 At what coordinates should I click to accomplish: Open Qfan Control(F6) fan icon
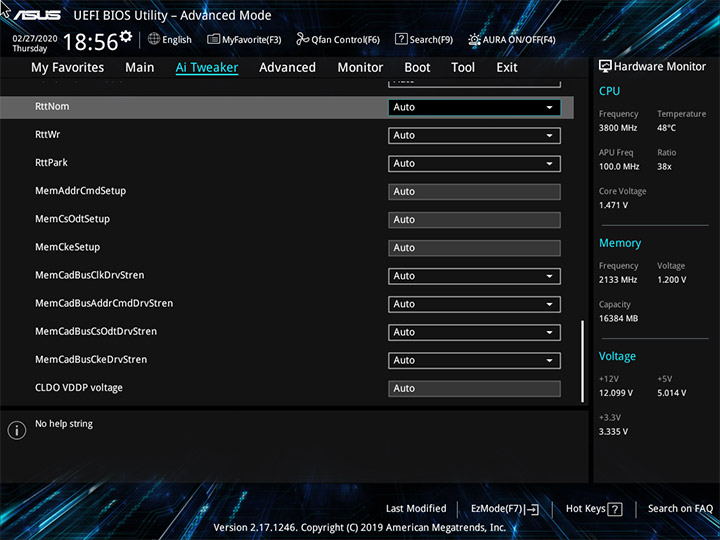pos(302,39)
